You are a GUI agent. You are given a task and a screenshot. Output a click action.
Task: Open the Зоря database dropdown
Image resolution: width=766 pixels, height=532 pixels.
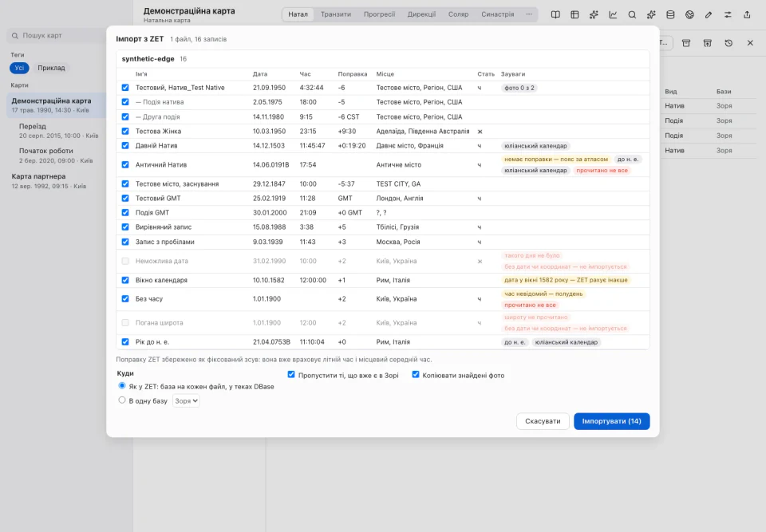tap(186, 400)
